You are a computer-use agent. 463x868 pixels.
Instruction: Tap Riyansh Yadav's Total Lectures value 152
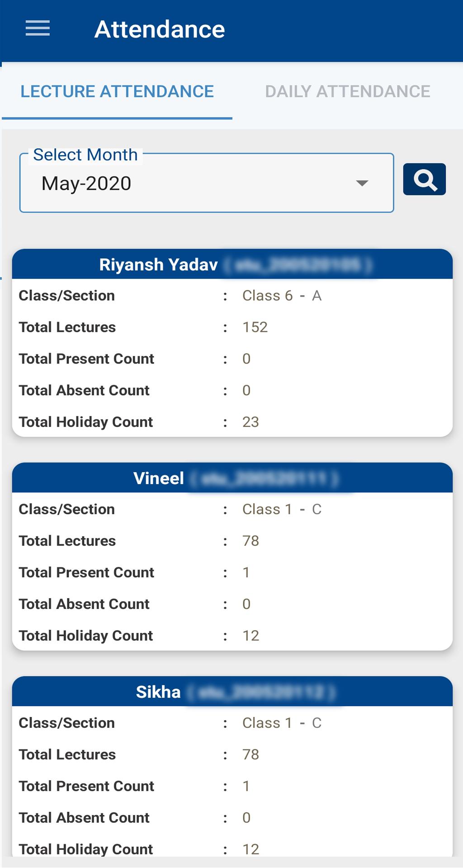point(255,327)
